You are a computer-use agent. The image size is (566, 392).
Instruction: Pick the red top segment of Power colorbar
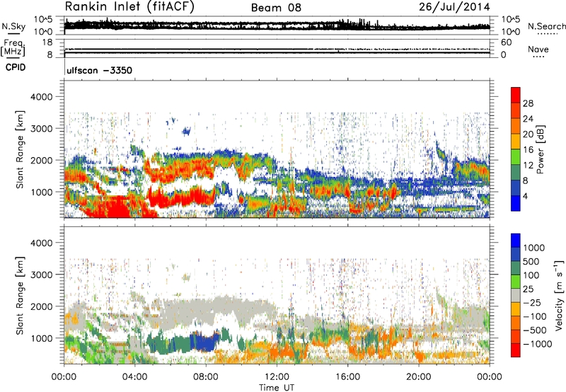(x=516, y=95)
